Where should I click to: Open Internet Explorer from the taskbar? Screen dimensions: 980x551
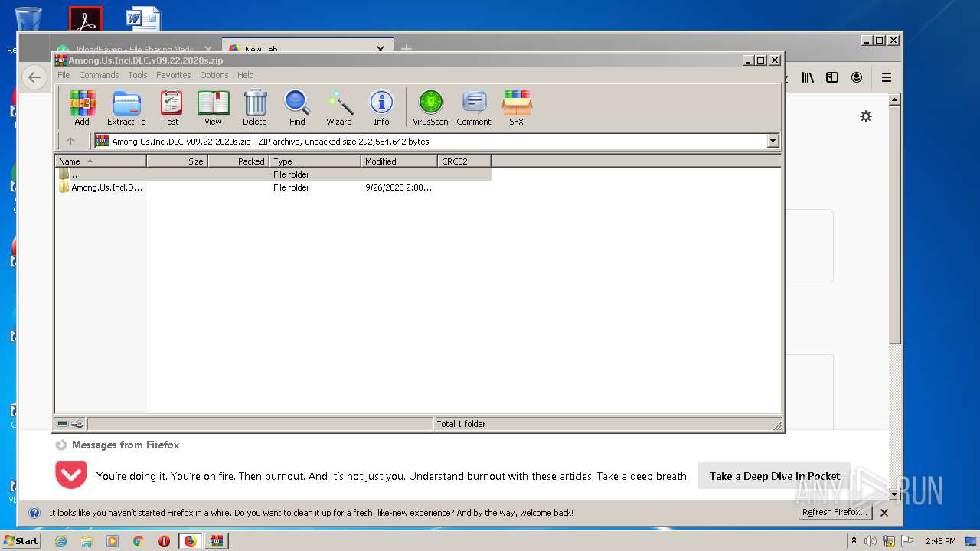[x=60, y=541]
